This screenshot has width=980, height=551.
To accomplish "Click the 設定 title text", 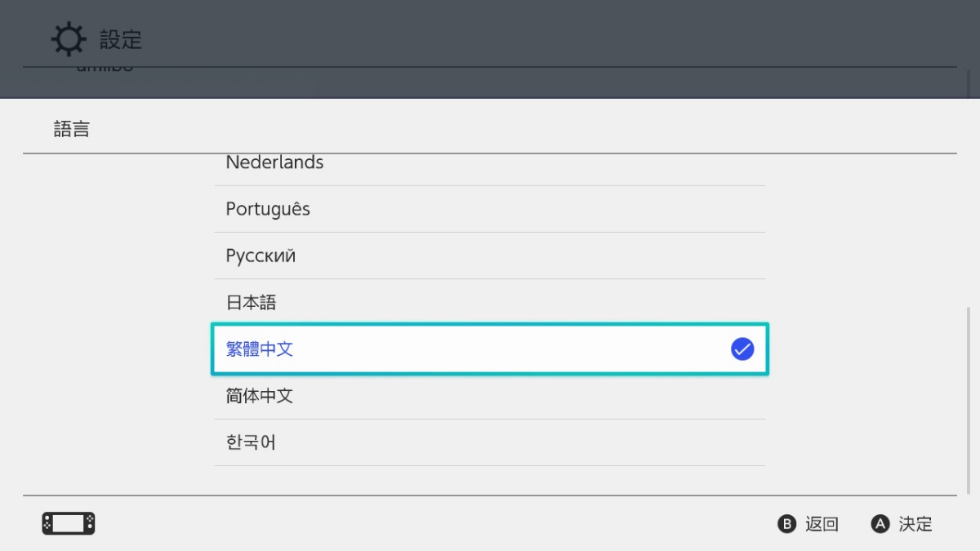I will coord(121,39).
